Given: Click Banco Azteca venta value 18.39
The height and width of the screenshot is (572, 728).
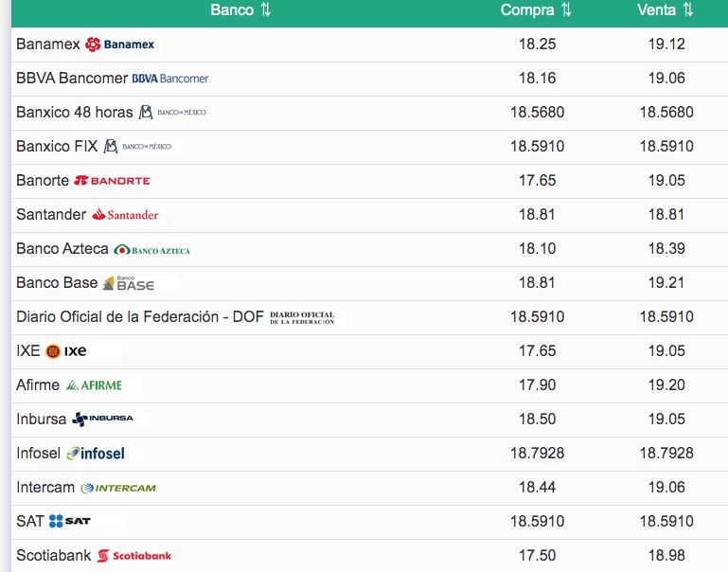Looking at the screenshot, I should [x=666, y=248].
